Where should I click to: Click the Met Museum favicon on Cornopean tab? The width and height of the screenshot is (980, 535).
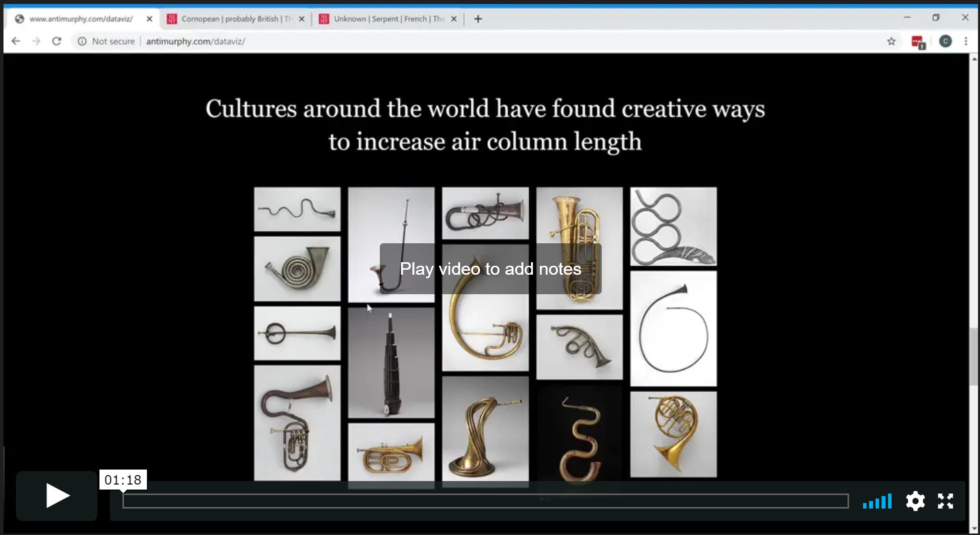(x=172, y=18)
